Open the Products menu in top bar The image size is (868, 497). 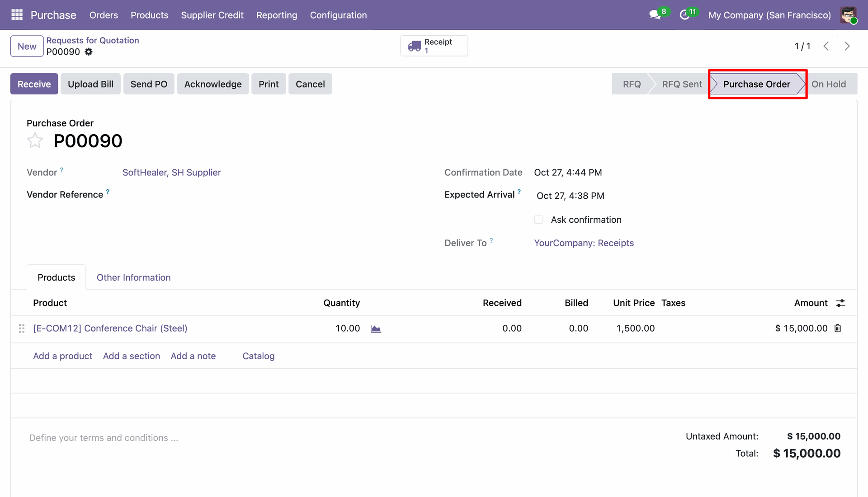point(149,15)
